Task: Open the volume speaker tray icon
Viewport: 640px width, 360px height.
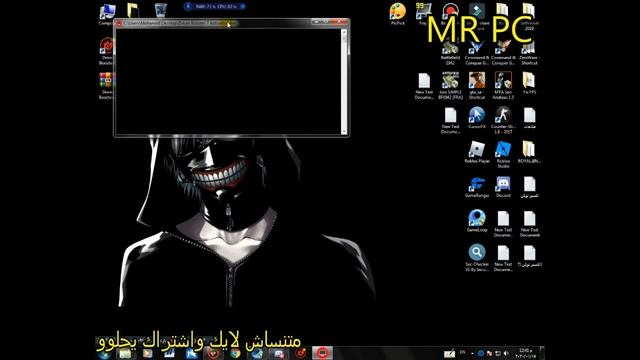Action: (x=506, y=353)
